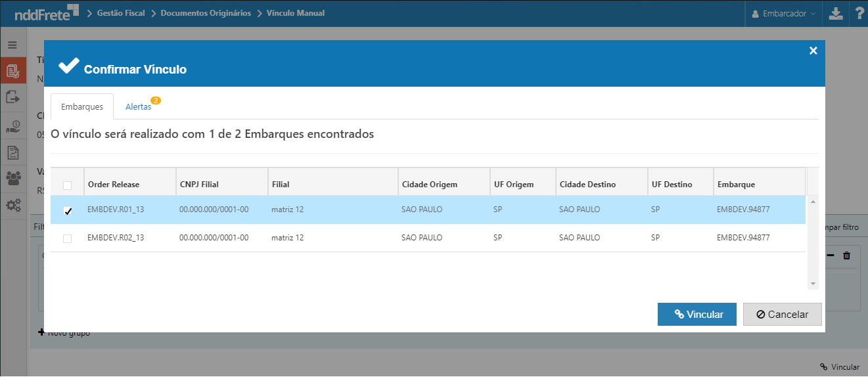Open the hamburger menu in the sidebar
This screenshot has width=868, height=377.
pos(12,45)
